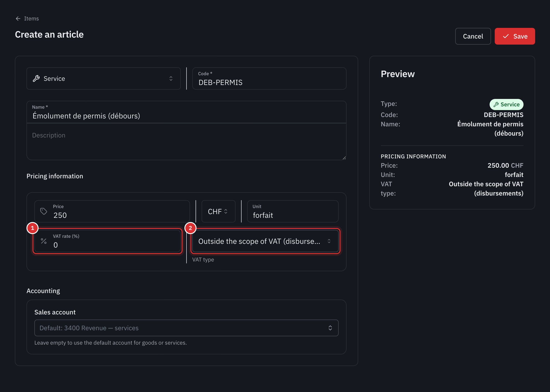Click the "Accounting" section heading
Screen dimensions: 550x392
(x=43, y=291)
